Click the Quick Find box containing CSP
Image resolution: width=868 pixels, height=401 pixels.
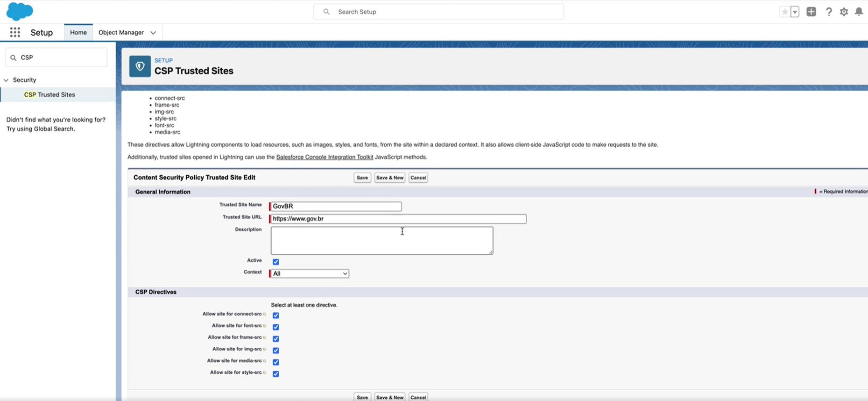tap(56, 57)
